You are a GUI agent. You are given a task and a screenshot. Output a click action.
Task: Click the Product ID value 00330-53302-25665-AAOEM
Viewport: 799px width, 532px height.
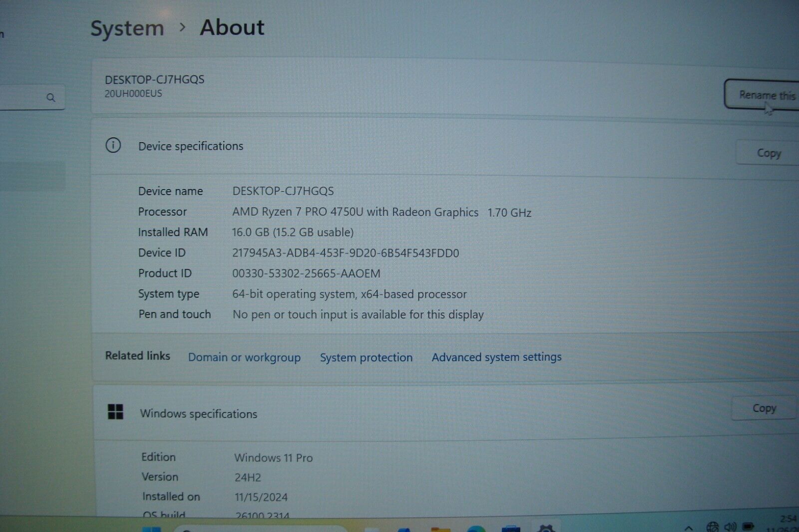click(x=306, y=273)
